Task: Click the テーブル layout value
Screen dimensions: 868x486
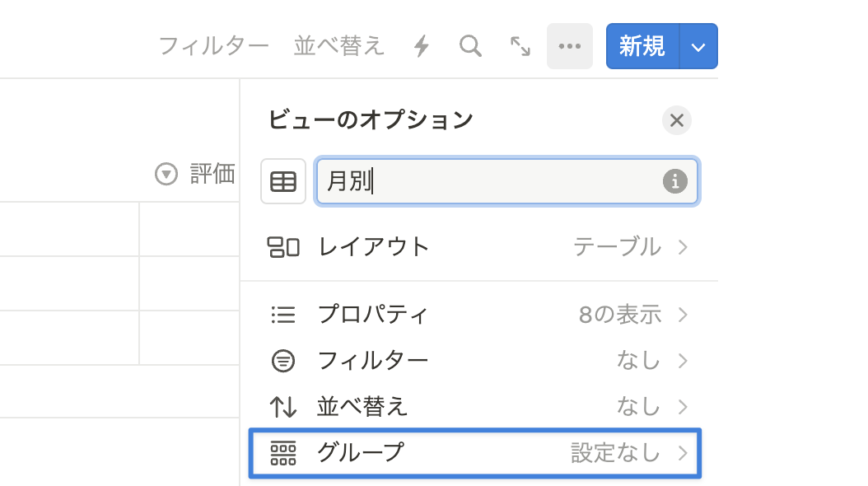Action: [x=617, y=247]
